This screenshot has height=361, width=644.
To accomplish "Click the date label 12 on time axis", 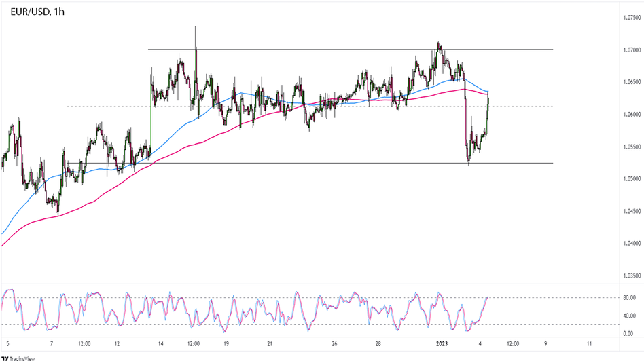I will 117,344.
